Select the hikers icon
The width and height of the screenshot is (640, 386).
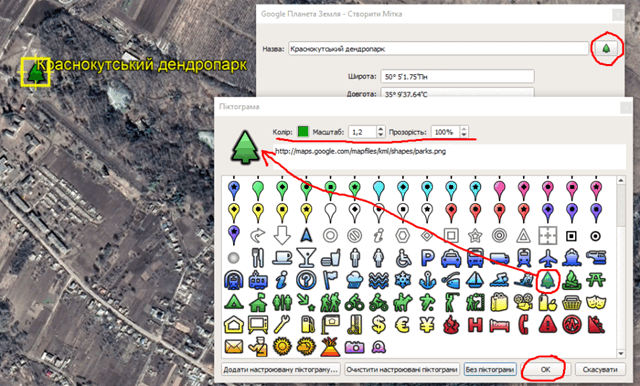click(x=330, y=303)
